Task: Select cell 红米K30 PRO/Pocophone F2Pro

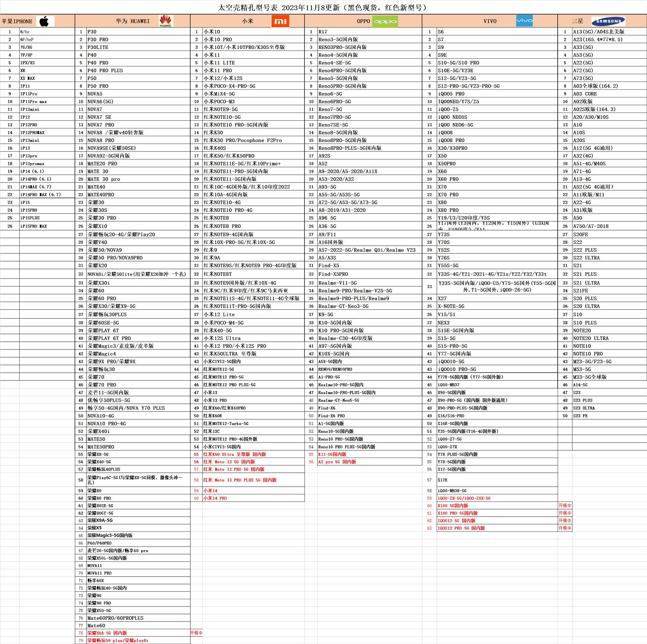Action: (253, 140)
